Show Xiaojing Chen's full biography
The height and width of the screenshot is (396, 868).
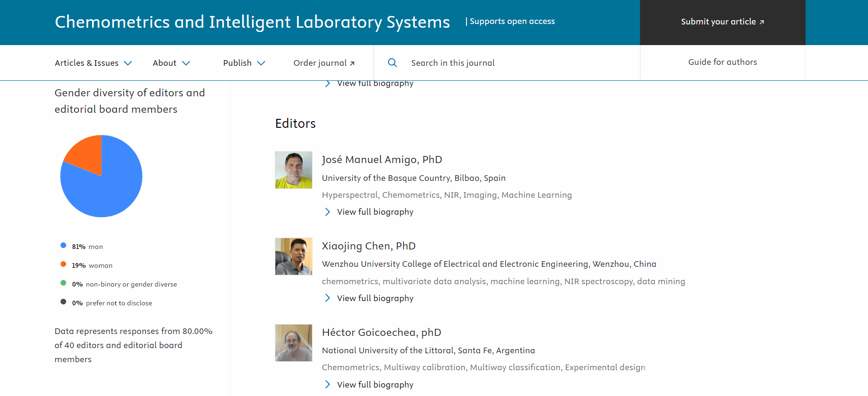coord(375,298)
